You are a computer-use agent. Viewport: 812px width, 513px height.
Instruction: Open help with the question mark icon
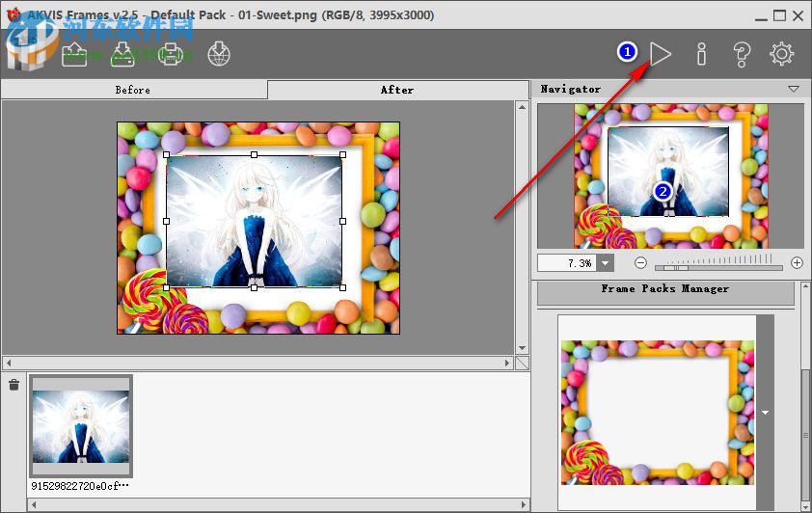tap(742, 54)
